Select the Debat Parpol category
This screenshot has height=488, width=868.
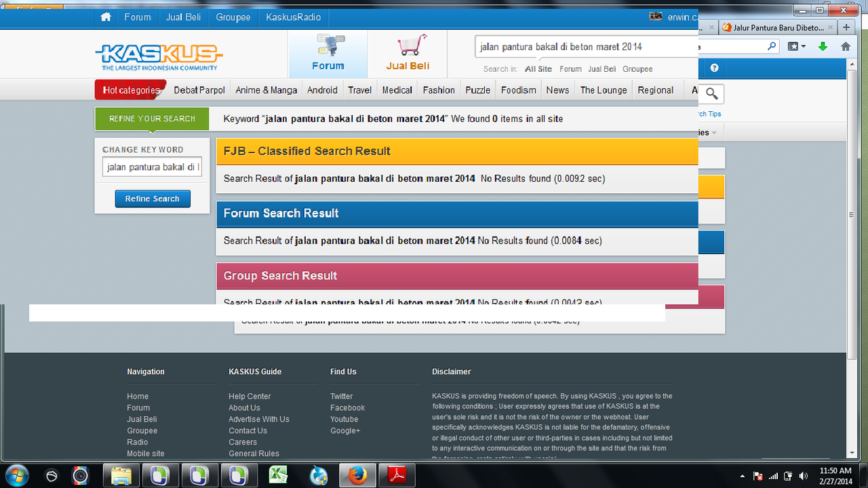tap(199, 90)
